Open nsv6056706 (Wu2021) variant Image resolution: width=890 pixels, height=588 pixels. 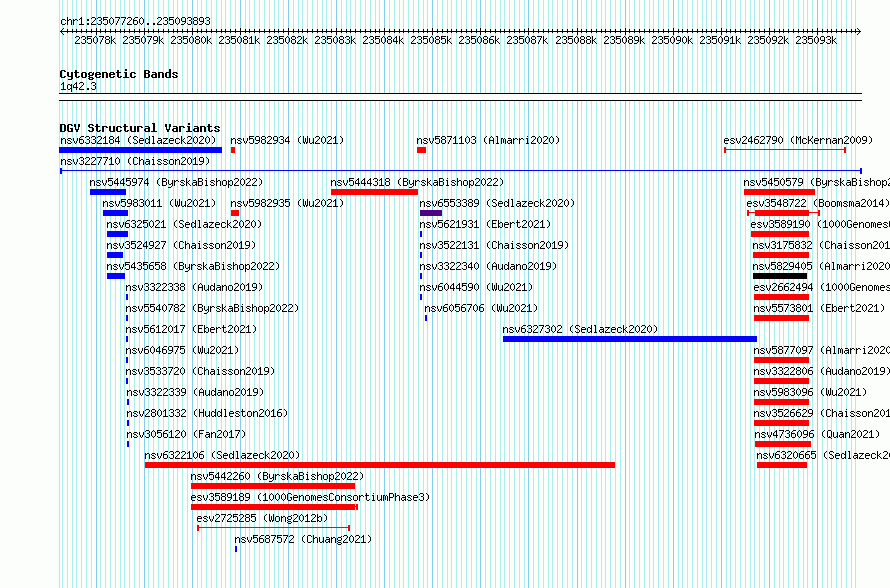click(481, 308)
